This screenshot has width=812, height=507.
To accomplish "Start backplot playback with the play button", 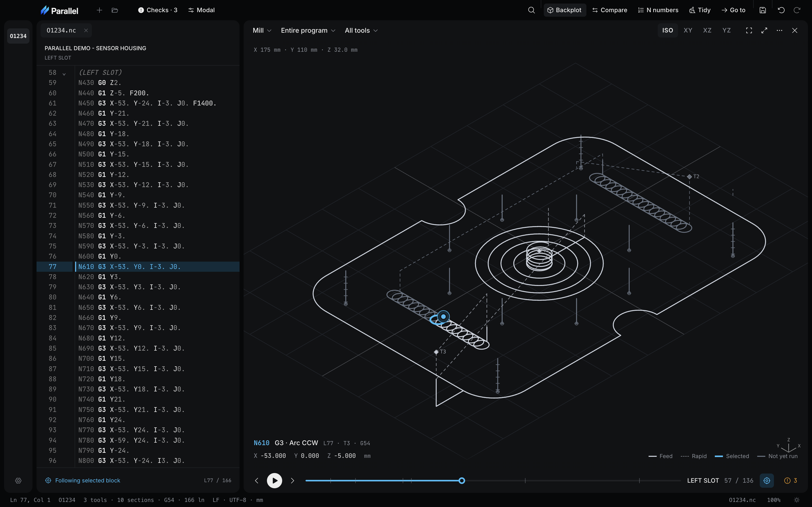I will pos(275,481).
